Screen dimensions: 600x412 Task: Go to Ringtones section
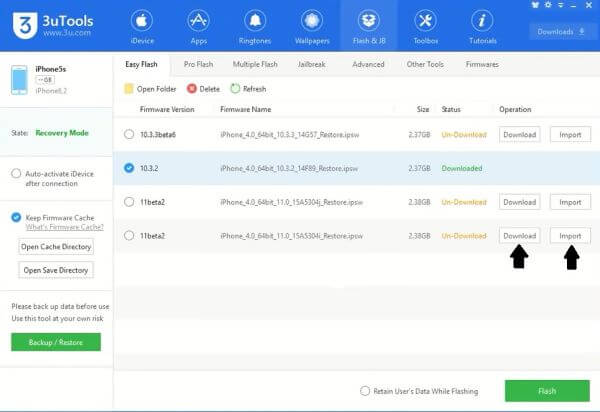[254, 27]
